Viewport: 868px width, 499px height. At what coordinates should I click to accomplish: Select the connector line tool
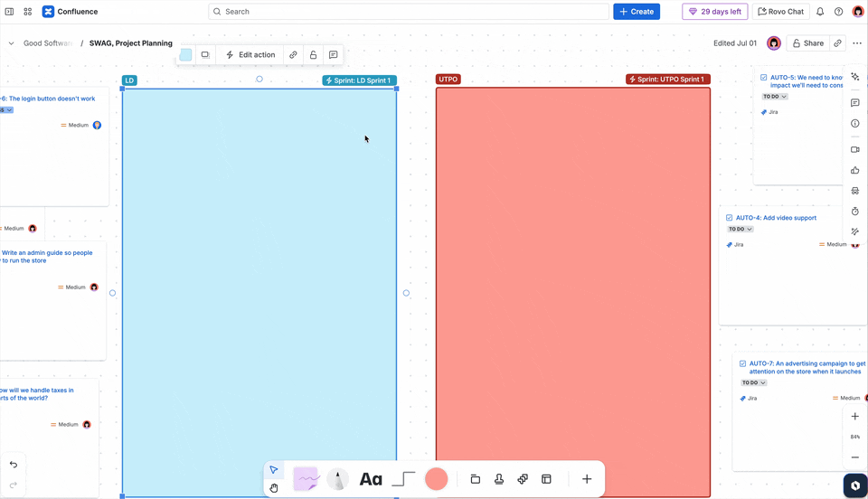(x=403, y=479)
